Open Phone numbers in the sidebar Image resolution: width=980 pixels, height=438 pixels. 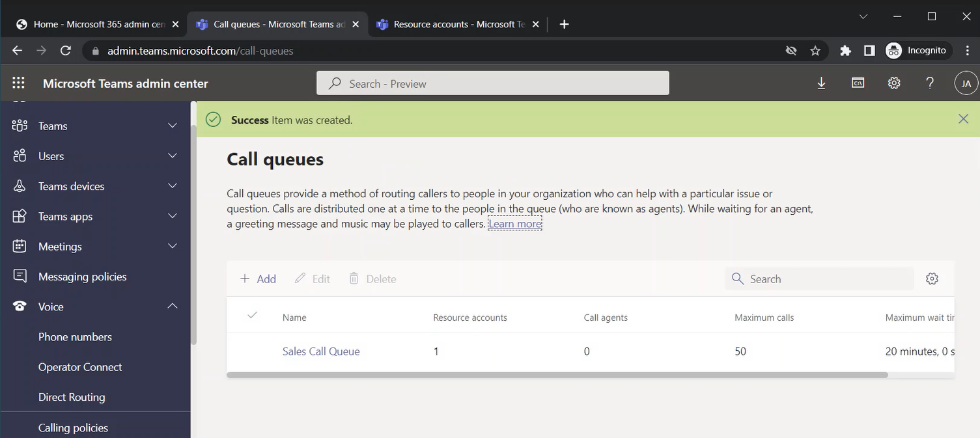tap(75, 336)
